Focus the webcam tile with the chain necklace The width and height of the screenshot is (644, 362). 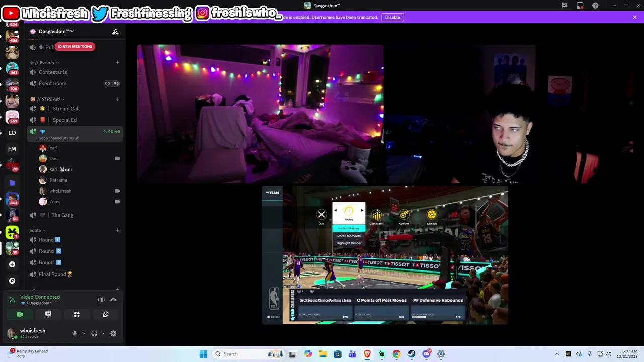[509, 114]
